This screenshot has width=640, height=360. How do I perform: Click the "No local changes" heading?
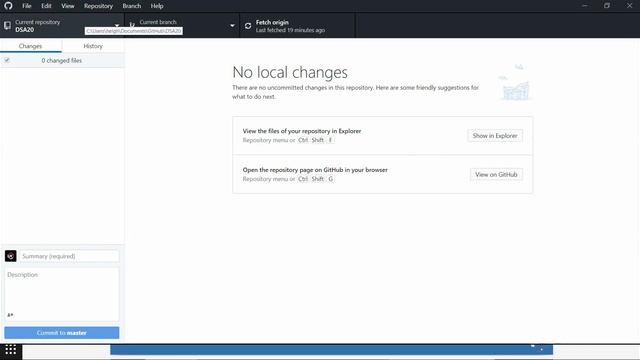tap(290, 72)
